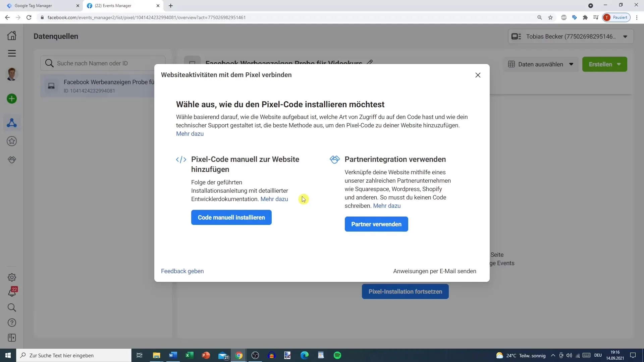Click the code brackets icon for manual install
The height and width of the screenshot is (362, 644).
[x=181, y=160]
